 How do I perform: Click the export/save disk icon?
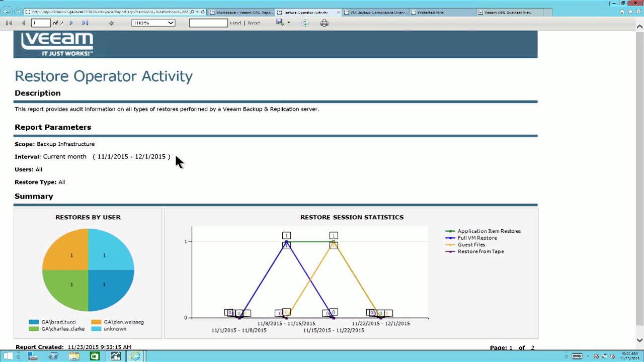point(280,23)
